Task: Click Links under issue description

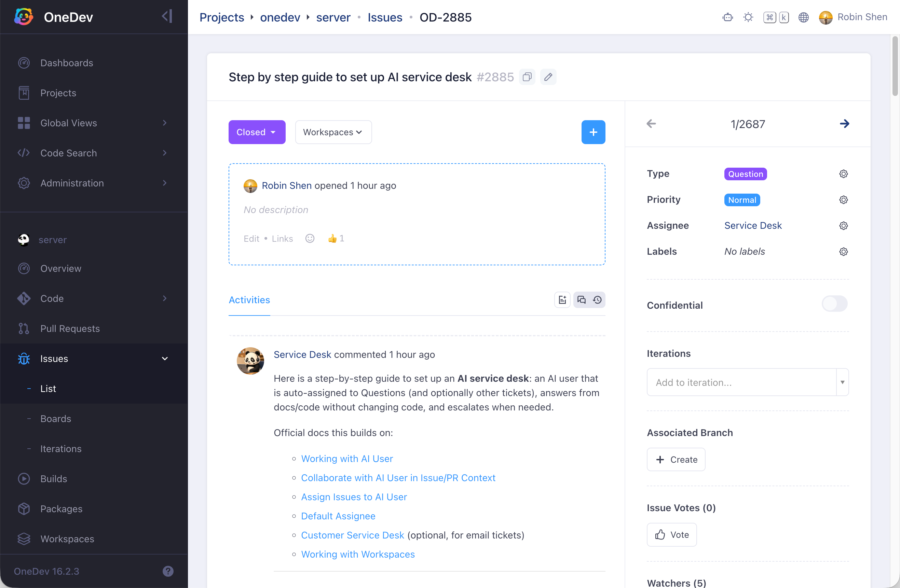Action: (282, 239)
